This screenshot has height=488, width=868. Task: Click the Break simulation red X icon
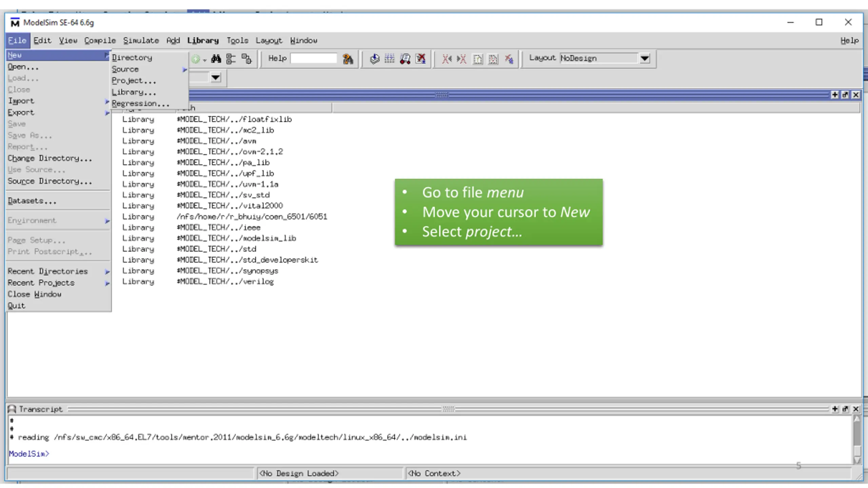tap(421, 59)
